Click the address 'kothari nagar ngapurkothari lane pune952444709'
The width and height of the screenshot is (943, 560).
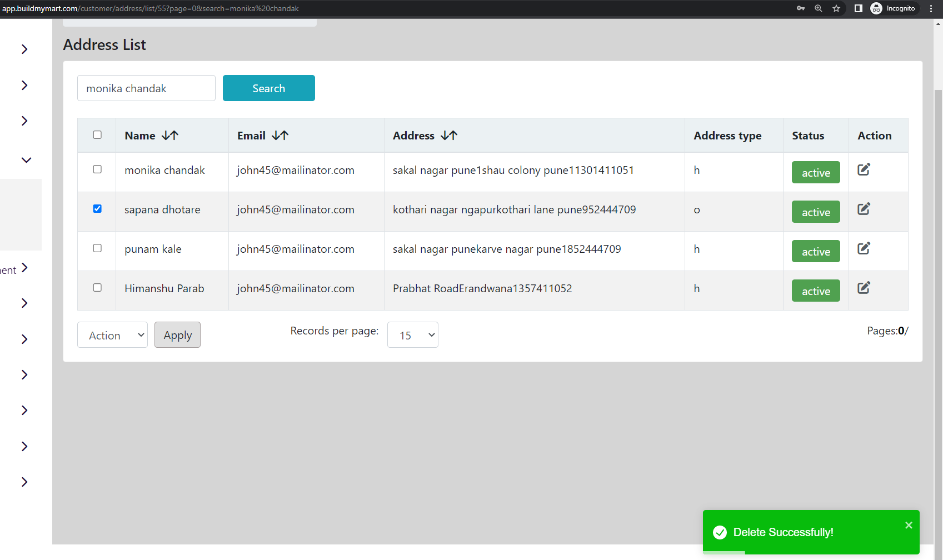(x=514, y=209)
